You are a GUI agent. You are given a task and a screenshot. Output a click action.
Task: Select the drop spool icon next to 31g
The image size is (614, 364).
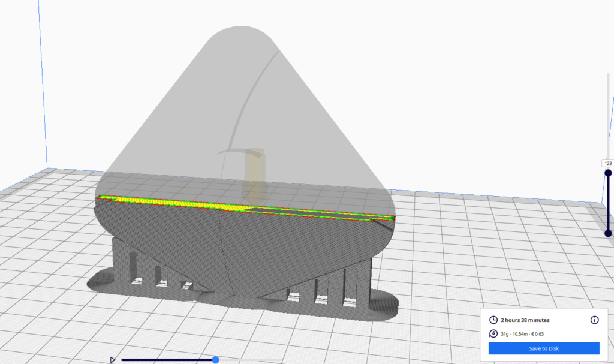coord(494,335)
